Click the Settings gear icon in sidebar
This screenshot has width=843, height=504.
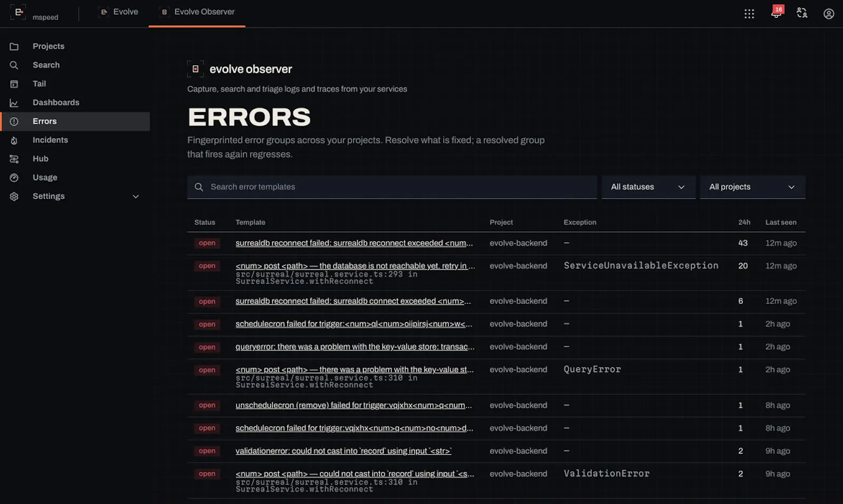[x=14, y=196]
